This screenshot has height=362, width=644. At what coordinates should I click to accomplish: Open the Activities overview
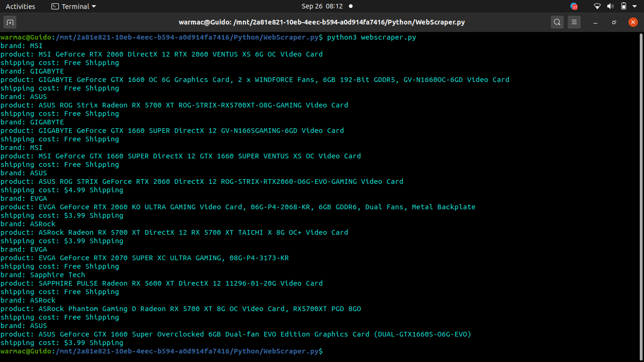(x=20, y=7)
